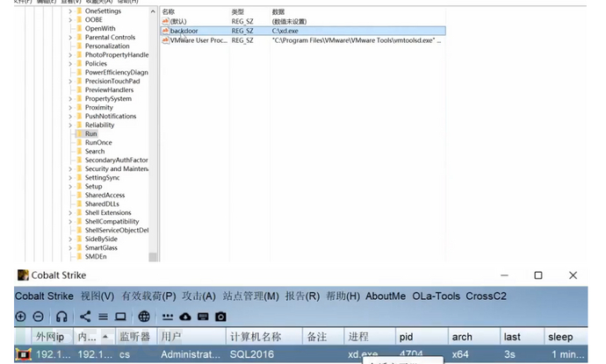Open the OLa-Tools menu

(436, 296)
